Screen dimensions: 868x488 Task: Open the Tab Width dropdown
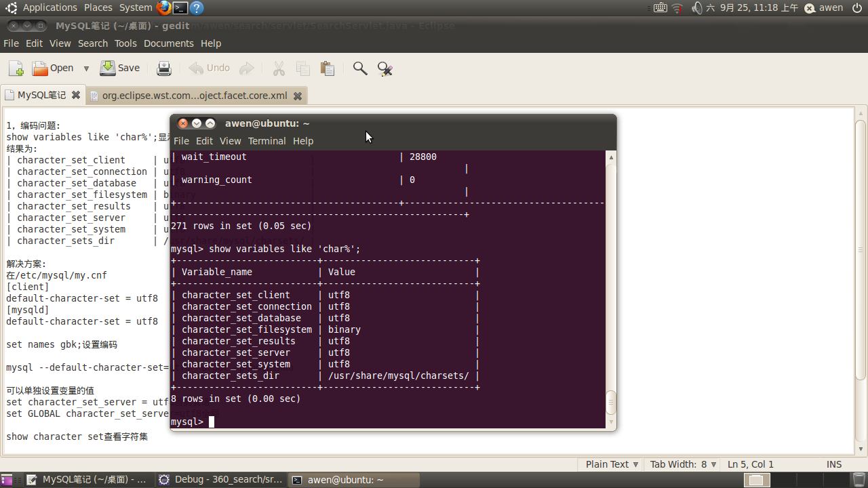coord(683,464)
